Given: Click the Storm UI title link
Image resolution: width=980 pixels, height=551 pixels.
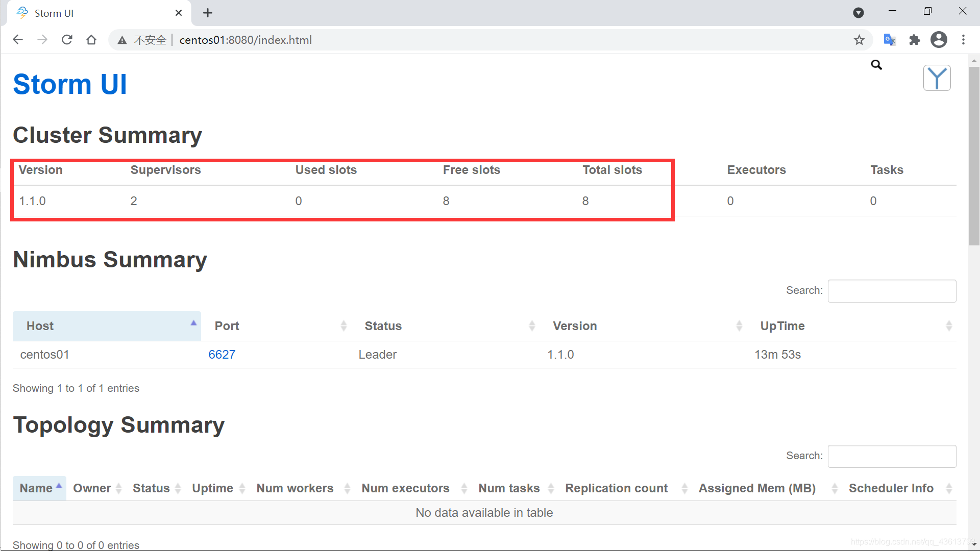Looking at the screenshot, I should [70, 84].
